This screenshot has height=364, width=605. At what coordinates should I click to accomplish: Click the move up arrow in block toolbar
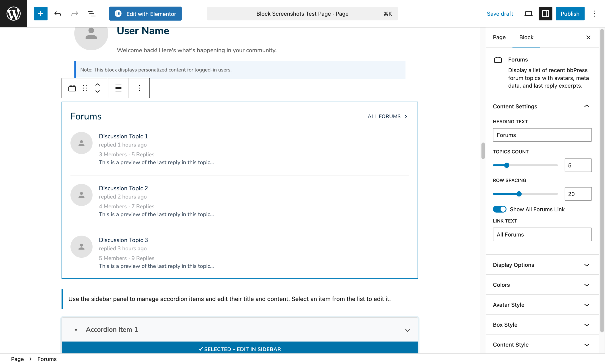pyautogui.click(x=97, y=84)
